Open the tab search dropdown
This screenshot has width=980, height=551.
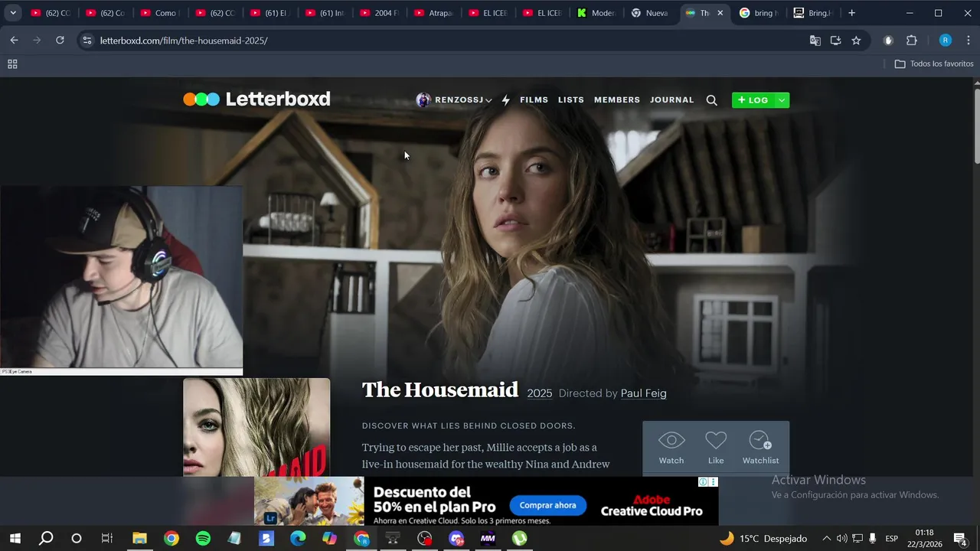coord(13,13)
